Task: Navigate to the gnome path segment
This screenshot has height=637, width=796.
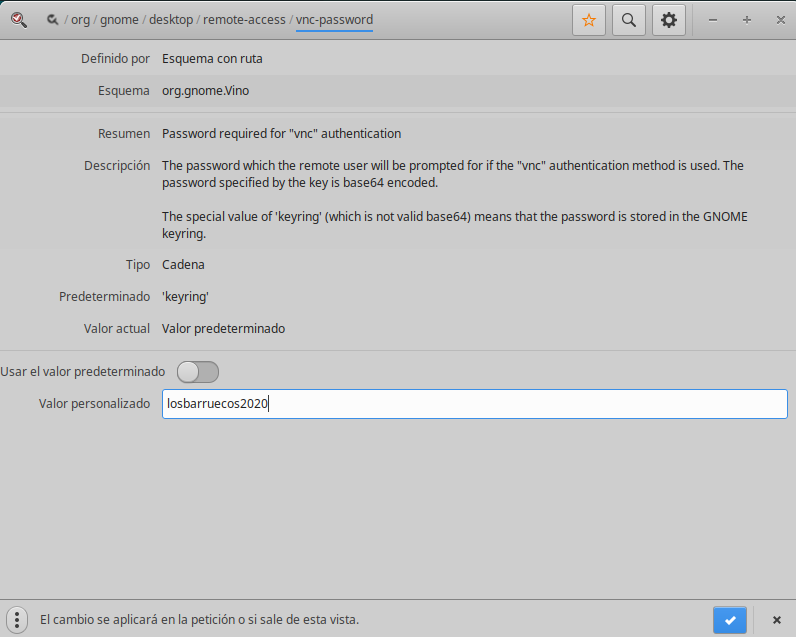Action: point(119,20)
